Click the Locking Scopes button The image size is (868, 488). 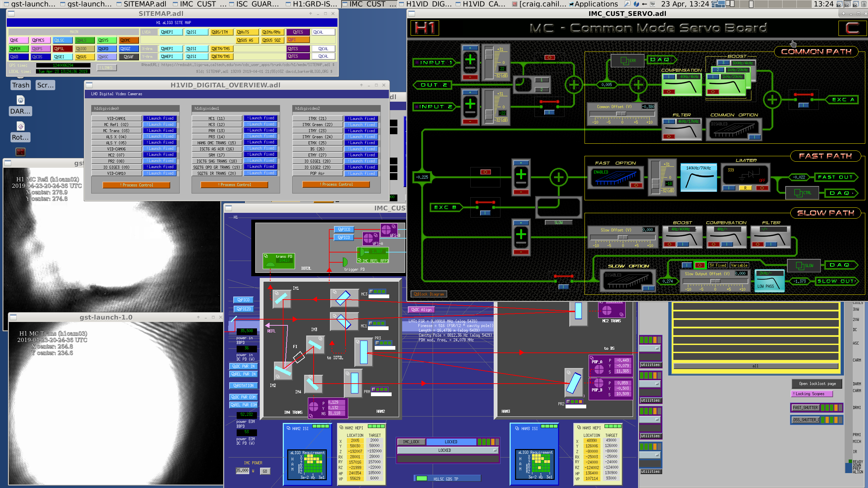[x=811, y=394]
